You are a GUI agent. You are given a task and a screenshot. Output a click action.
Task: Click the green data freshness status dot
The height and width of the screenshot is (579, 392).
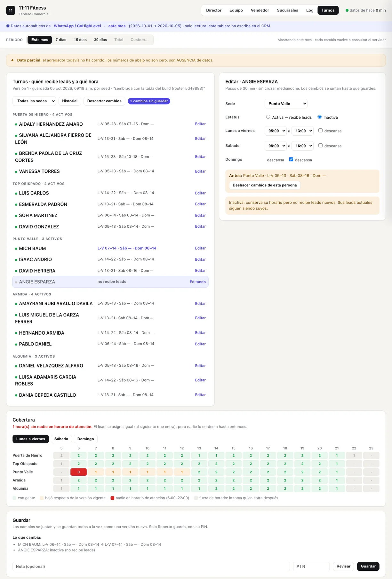pyautogui.click(x=347, y=10)
